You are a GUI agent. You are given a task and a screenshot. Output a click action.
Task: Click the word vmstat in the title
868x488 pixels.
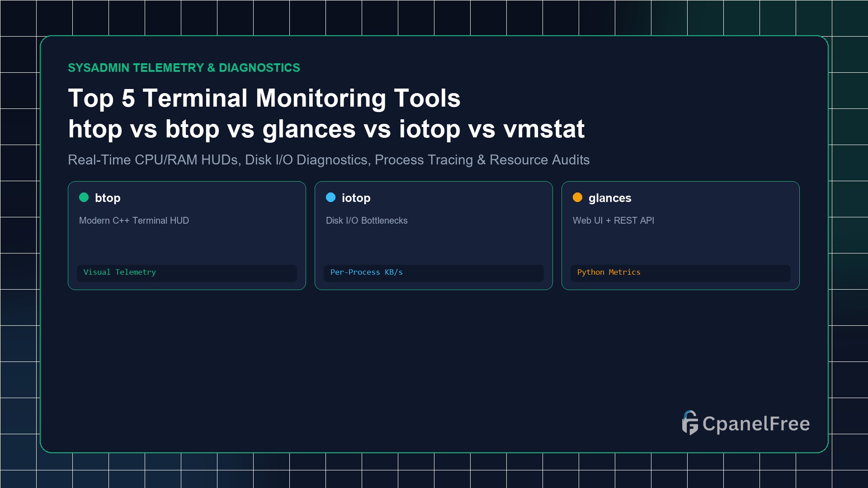[544, 129]
